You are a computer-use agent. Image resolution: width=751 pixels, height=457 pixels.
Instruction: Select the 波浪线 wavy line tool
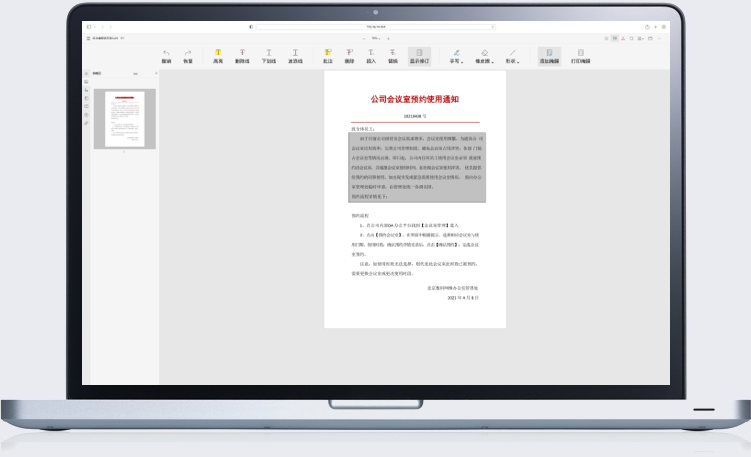point(296,55)
